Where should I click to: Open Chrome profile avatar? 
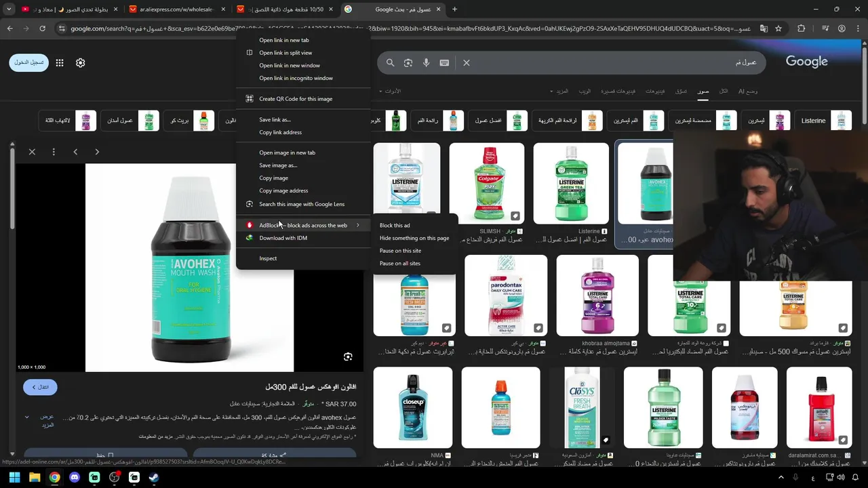tap(842, 28)
